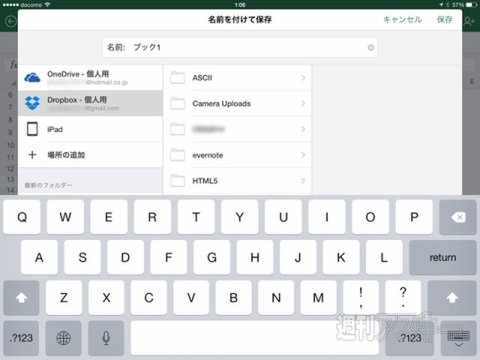480x360 pixels.
Task: Tap 保存 to save the workbook
Action: tap(445, 19)
